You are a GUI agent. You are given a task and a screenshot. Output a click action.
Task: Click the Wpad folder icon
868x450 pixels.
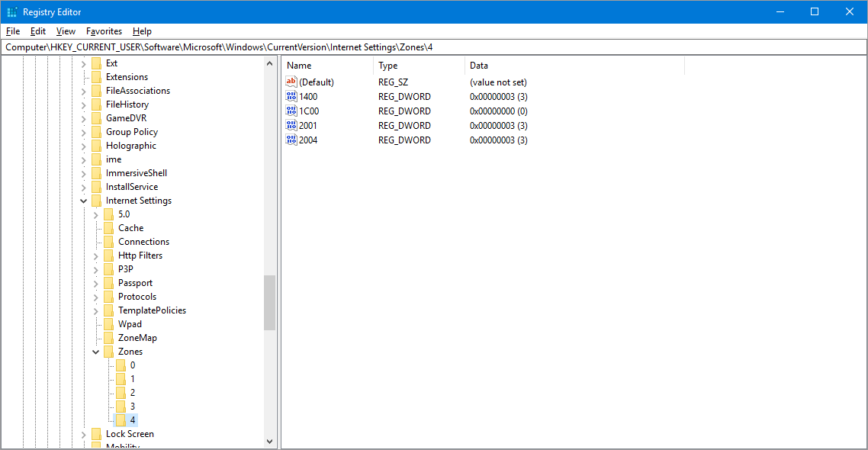pyautogui.click(x=108, y=324)
